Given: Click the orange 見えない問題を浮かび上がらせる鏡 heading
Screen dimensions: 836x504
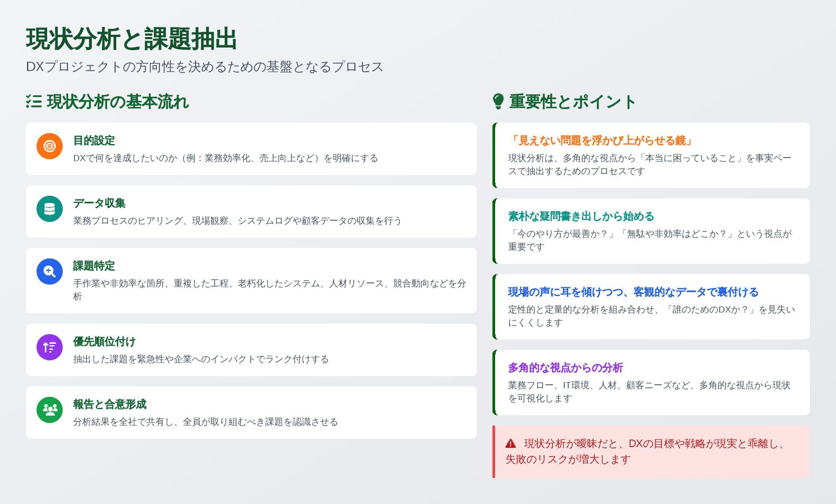Looking at the screenshot, I should (x=601, y=141).
